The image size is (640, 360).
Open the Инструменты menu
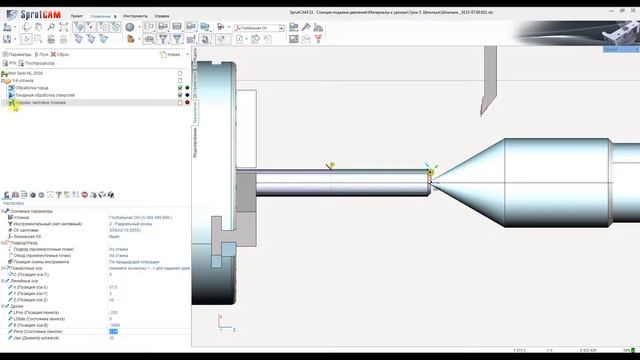[135, 16]
